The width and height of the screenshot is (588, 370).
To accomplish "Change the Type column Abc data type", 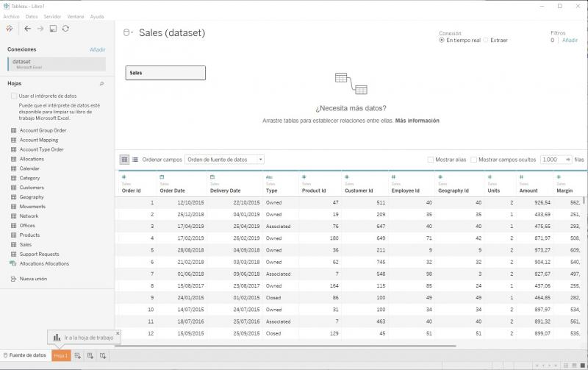I will [269, 177].
